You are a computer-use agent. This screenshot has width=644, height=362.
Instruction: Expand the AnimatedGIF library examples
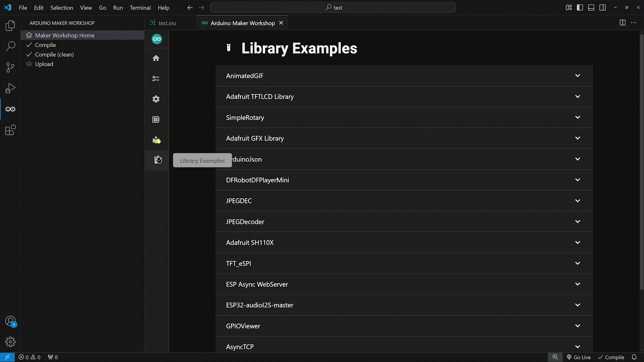pyautogui.click(x=578, y=76)
